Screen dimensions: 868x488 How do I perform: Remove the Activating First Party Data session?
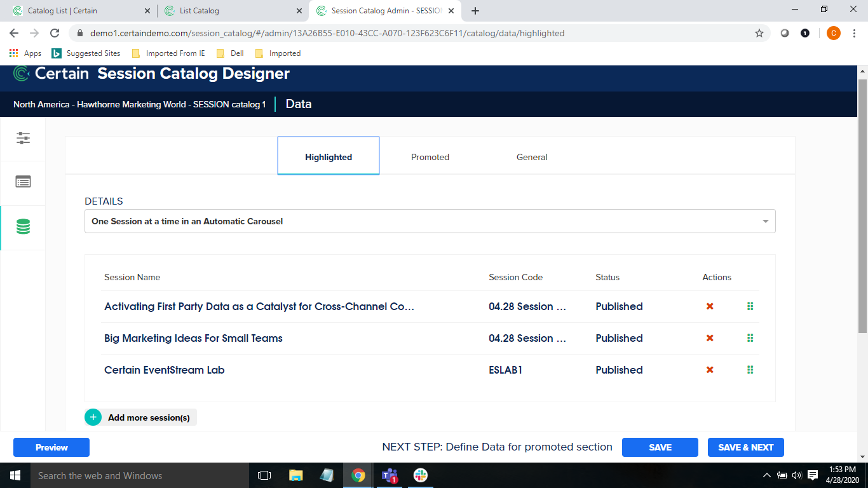[710, 306]
